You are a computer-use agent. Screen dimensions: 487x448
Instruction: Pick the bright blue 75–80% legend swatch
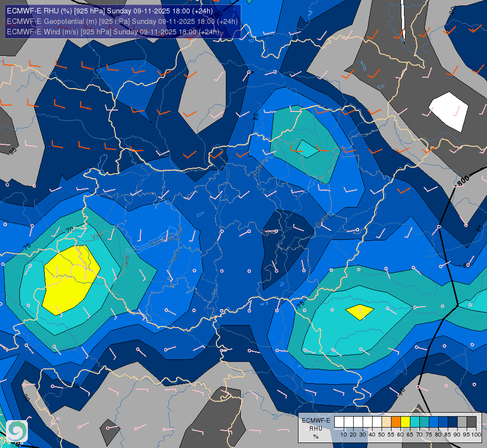(x=434, y=422)
